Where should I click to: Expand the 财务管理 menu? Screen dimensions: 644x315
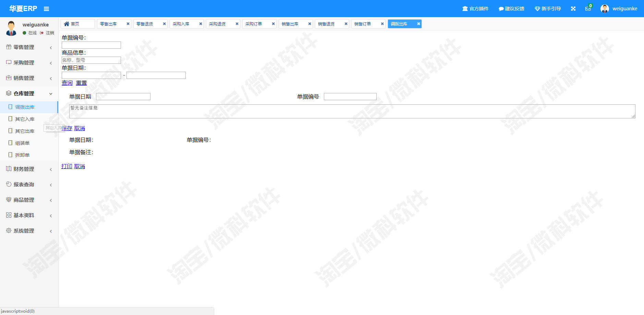[x=29, y=169]
